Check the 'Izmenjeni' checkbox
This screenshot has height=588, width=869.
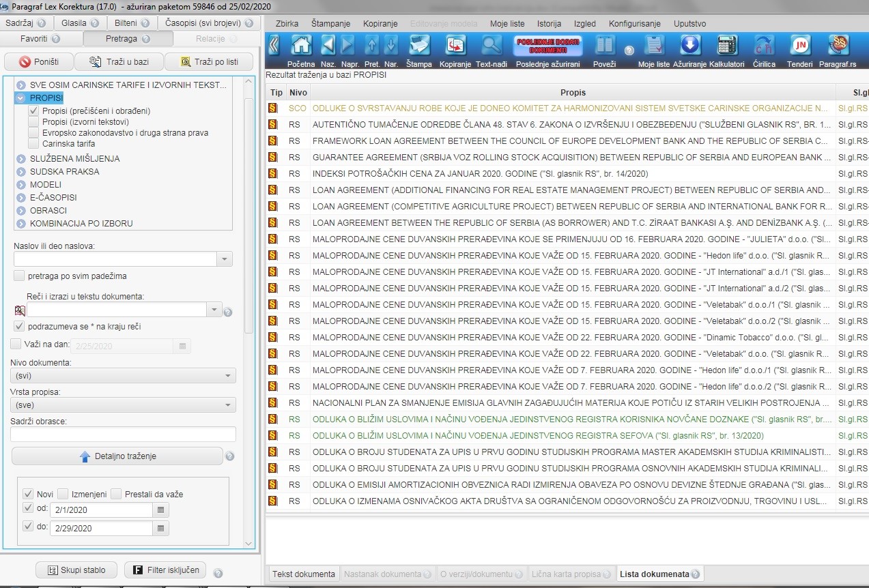[x=63, y=494]
